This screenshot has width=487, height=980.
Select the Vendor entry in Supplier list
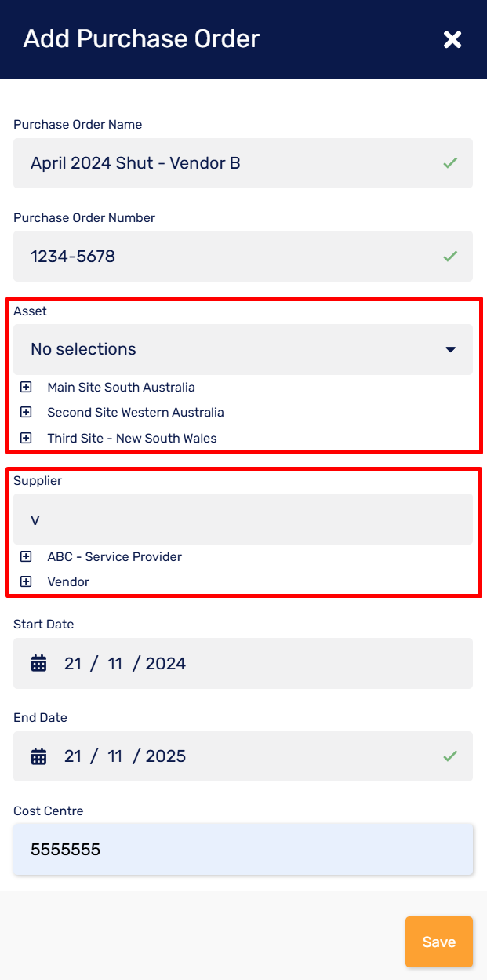coord(67,581)
